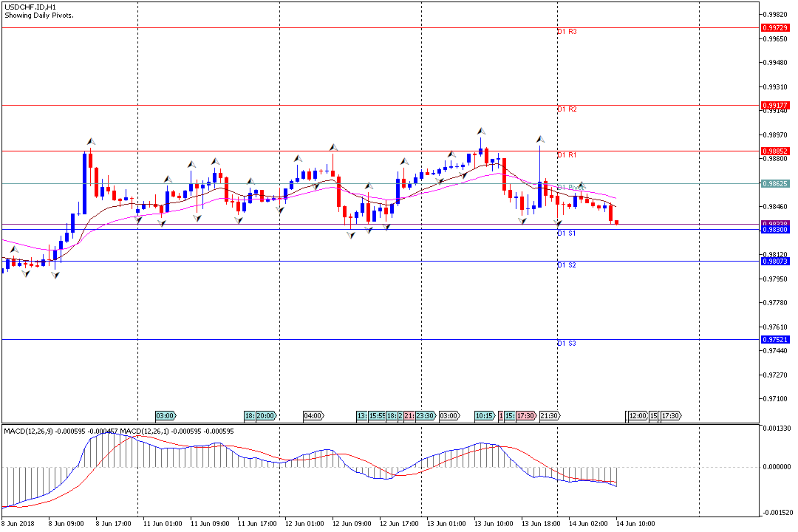The width and height of the screenshot is (798, 532).
Task: Click the red 0.99177 price tag
Action: pyautogui.click(x=775, y=106)
